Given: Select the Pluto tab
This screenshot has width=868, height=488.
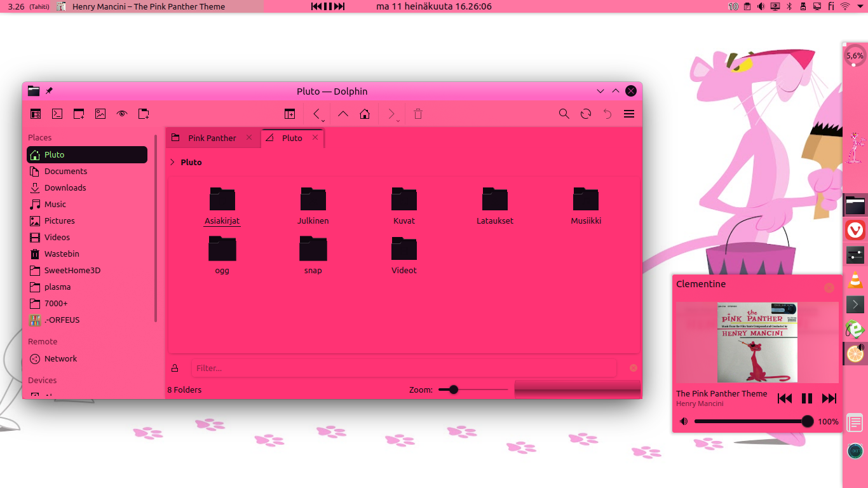Looking at the screenshot, I should (x=292, y=138).
